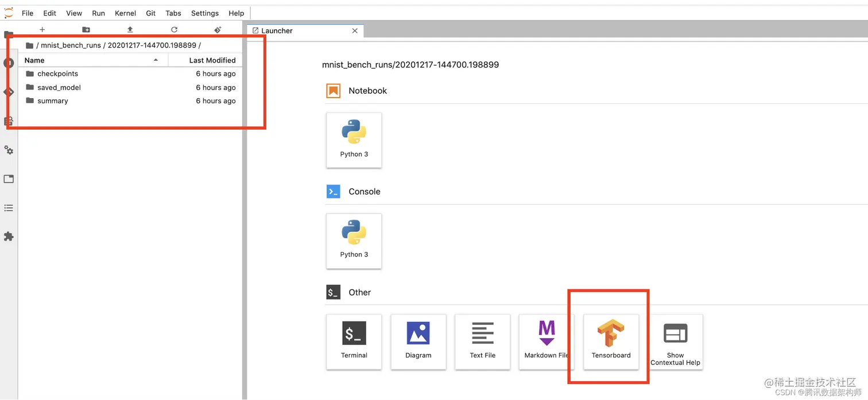Click the New Launcher plus icon

[42, 29]
